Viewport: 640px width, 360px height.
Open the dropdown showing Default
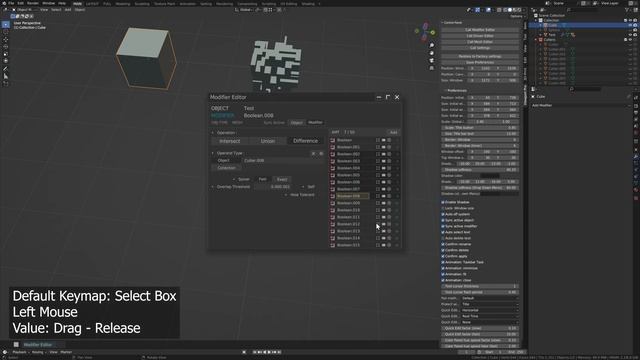490,298
